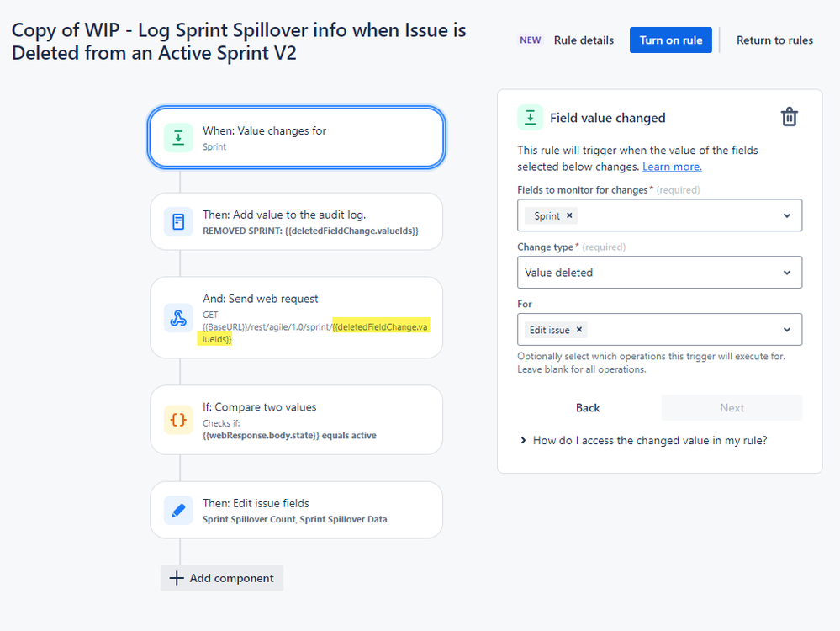Viewport: 840px width, 631px height.
Task: Select the 'Then: Edit issue fields' card
Action: [297, 511]
